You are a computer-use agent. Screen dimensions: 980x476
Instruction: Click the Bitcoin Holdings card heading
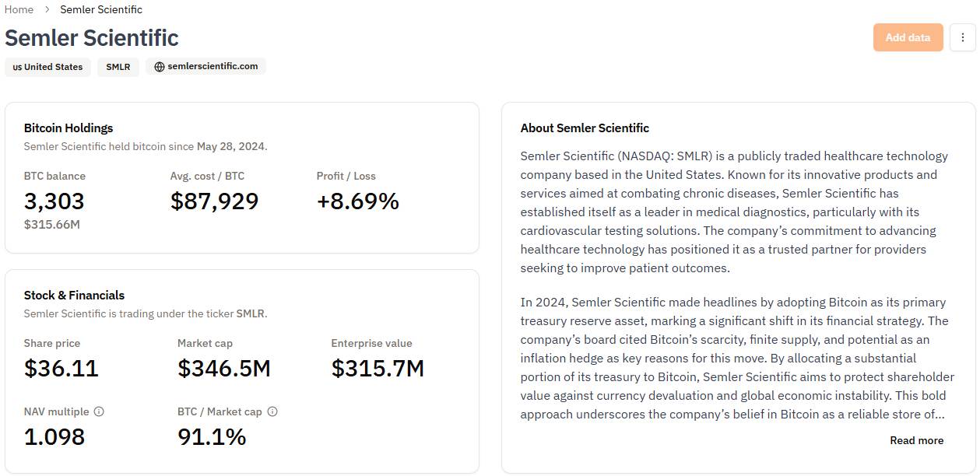pos(68,128)
